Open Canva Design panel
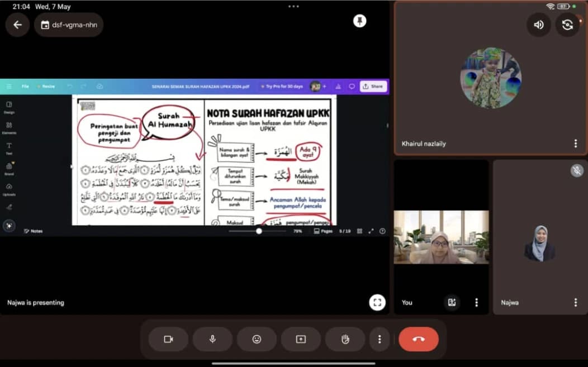 9,107
